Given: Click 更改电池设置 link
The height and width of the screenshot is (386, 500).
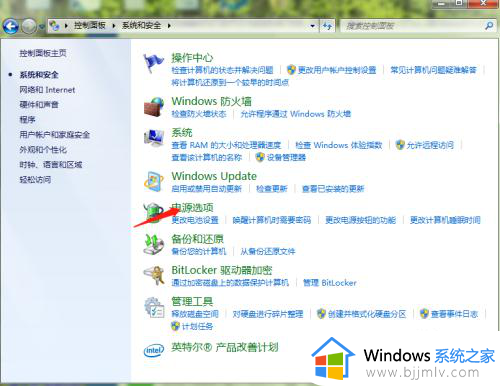Looking at the screenshot, I should [x=195, y=220].
